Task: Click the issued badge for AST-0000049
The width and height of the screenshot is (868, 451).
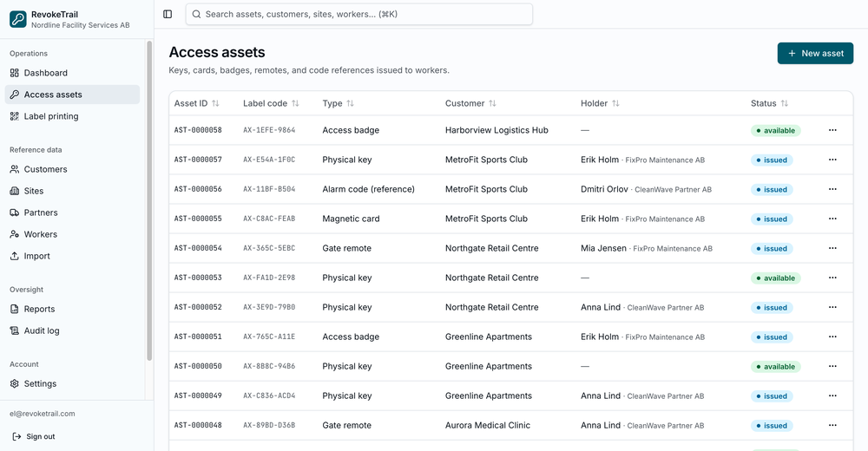Action: click(x=772, y=395)
